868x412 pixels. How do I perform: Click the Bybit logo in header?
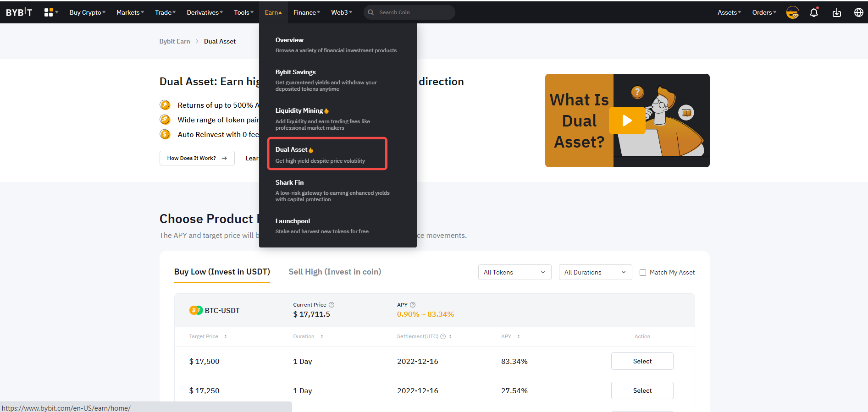19,12
